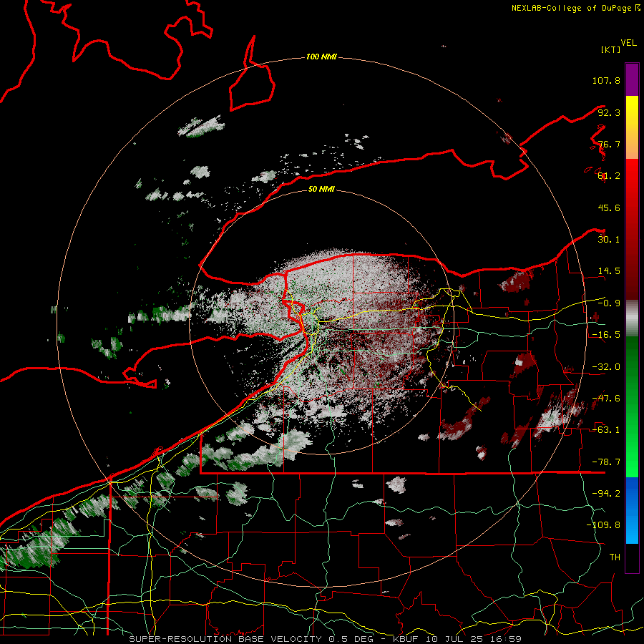
Task: Click the yellow segment of velocity color bar
Action: tap(632, 127)
